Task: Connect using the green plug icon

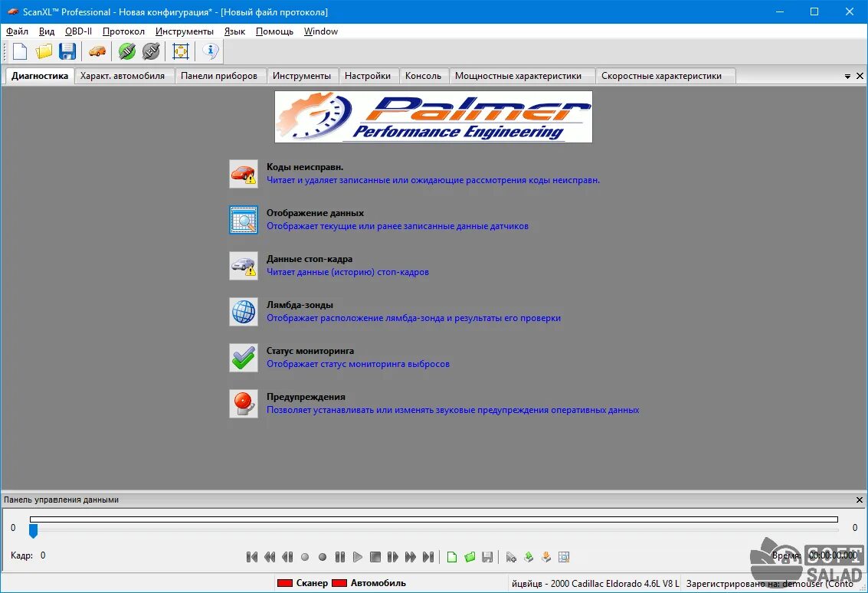Action: click(126, 51)
